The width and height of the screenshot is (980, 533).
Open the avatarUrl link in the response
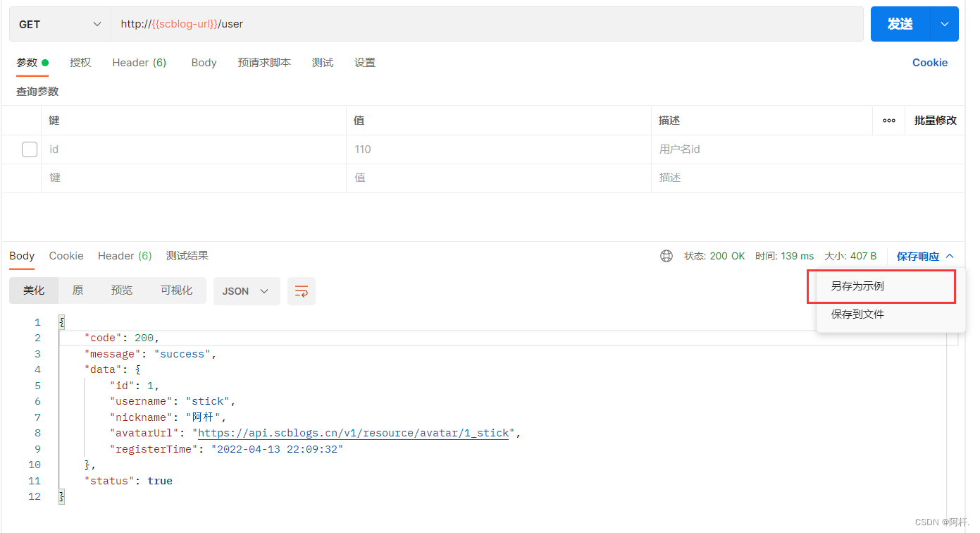pyautogui.click(x=354, y=433)
